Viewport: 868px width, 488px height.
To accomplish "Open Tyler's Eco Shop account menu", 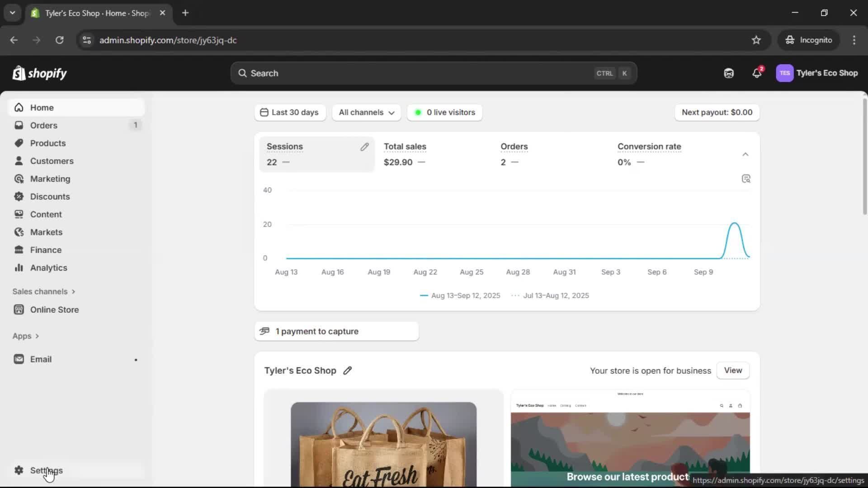I will (816, 73).
